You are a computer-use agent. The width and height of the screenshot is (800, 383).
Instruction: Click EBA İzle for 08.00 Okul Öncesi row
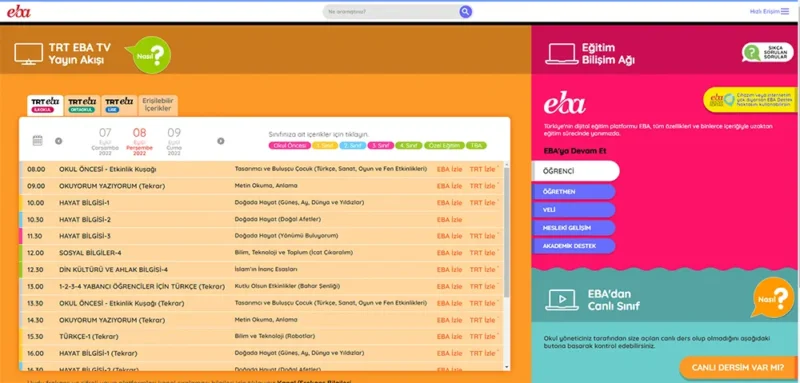[449, 169]
